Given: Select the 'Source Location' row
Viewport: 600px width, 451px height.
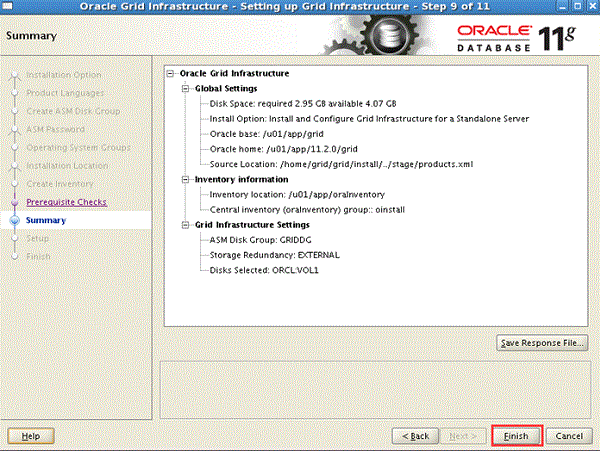Looking at the screenshot, I should click(341, 164).
